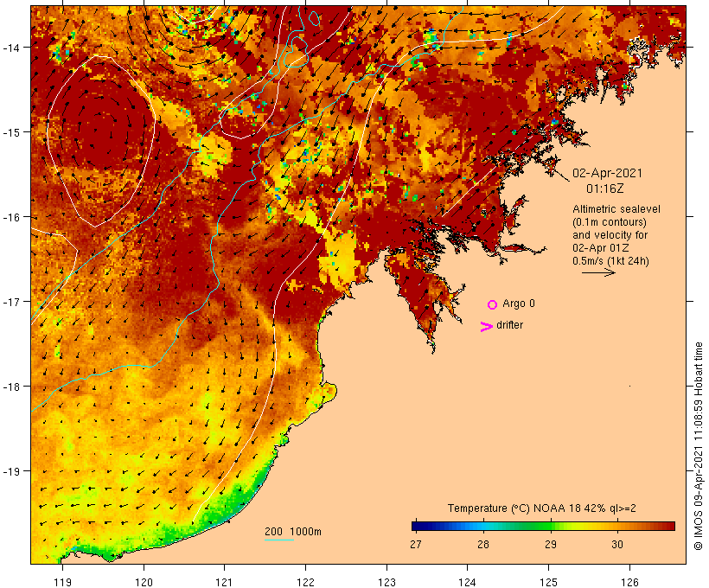Click the velocity scale reference arrow
Viewport: 709px width, 588px height.
click(598, 272)
